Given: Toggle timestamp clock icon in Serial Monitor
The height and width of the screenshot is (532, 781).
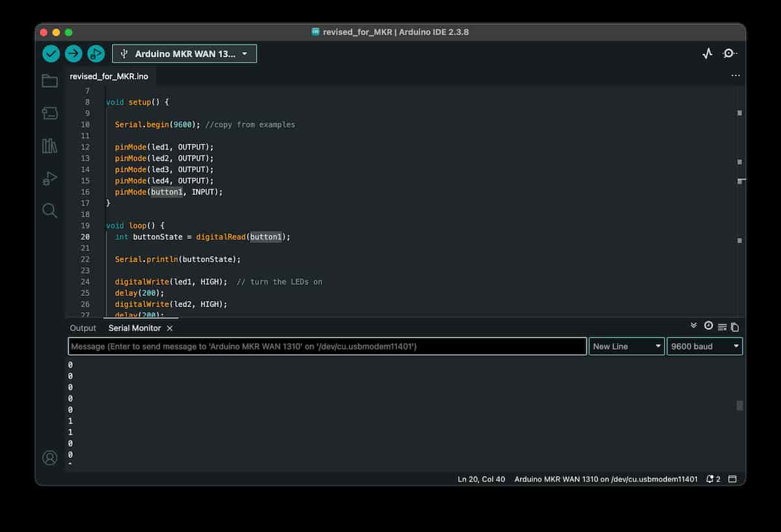Looking at the screenshot, I should pos(708,326).
